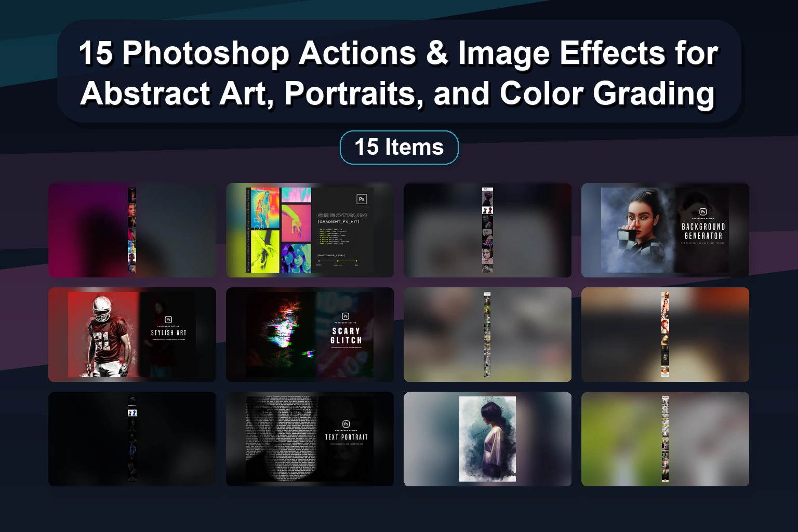
Task: Click the '15 Photoshop Actions & Image Effects' title
Action: coord(399,73)
